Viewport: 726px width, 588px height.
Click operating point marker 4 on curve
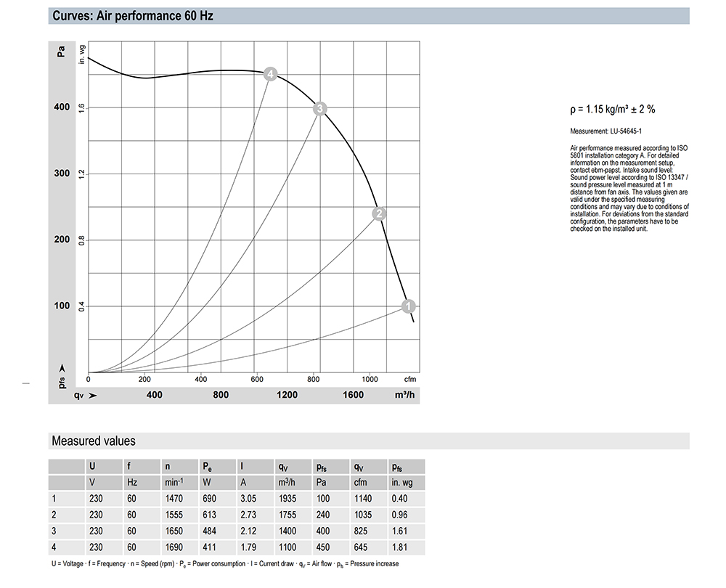click(270, 74)
